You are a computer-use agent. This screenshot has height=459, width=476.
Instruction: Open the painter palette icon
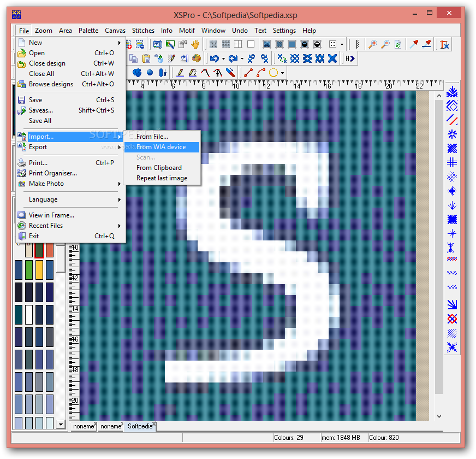[x=197, y=58]
